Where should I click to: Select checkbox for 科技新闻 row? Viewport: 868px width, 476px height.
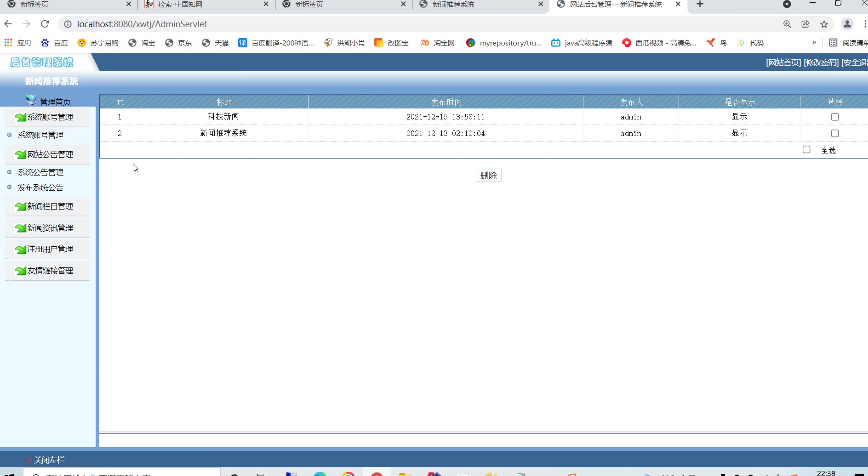coord(835,117)
